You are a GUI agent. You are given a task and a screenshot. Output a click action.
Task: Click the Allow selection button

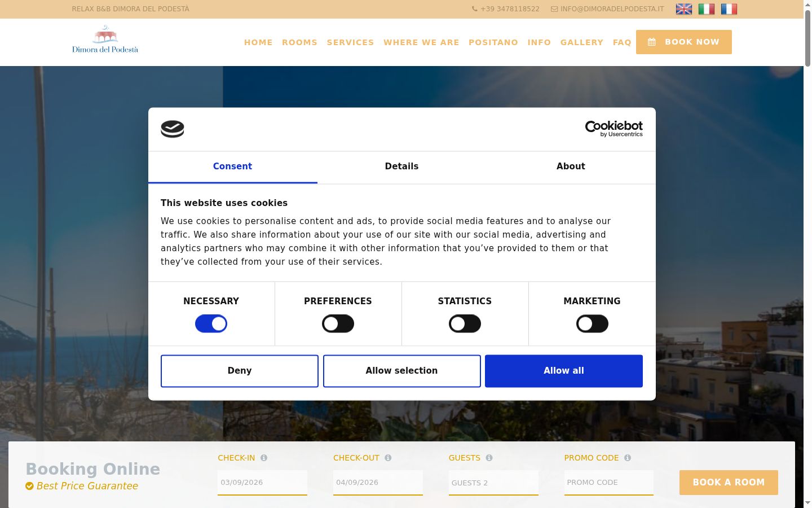(x=401, y=371)
